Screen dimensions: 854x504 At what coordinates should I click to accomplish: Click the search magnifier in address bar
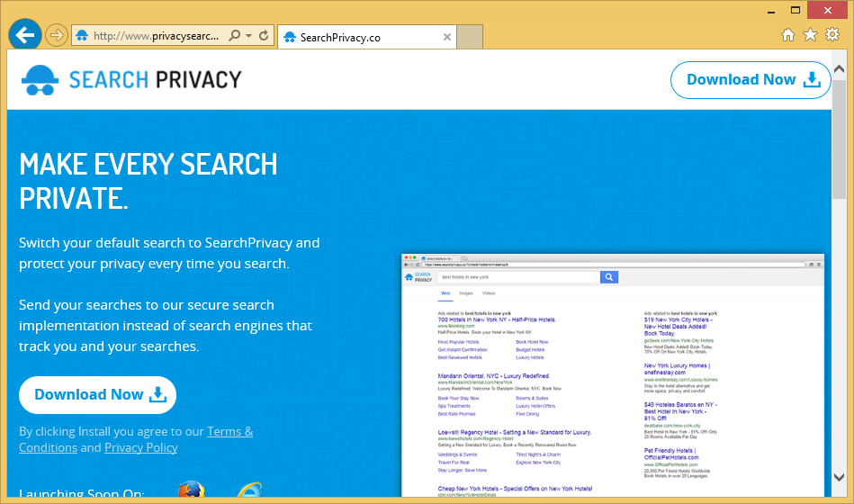[235, 35]
